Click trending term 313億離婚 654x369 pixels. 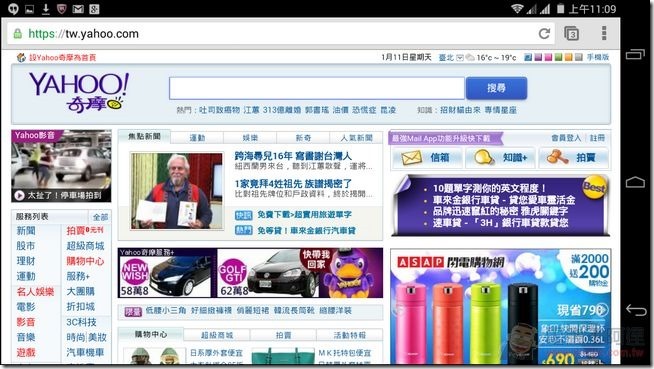coord(282,110)
